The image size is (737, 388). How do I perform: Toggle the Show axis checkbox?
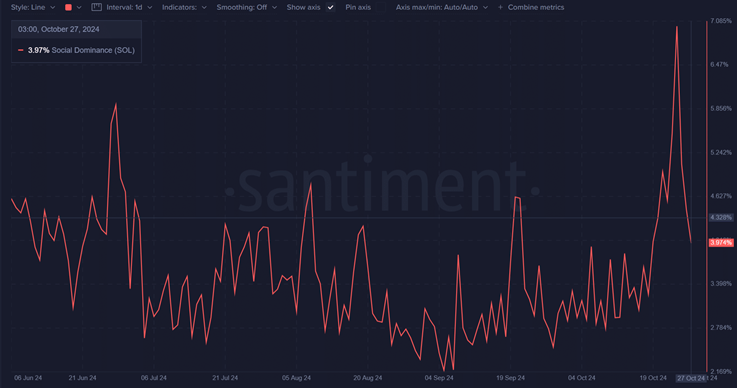(330, 8)
